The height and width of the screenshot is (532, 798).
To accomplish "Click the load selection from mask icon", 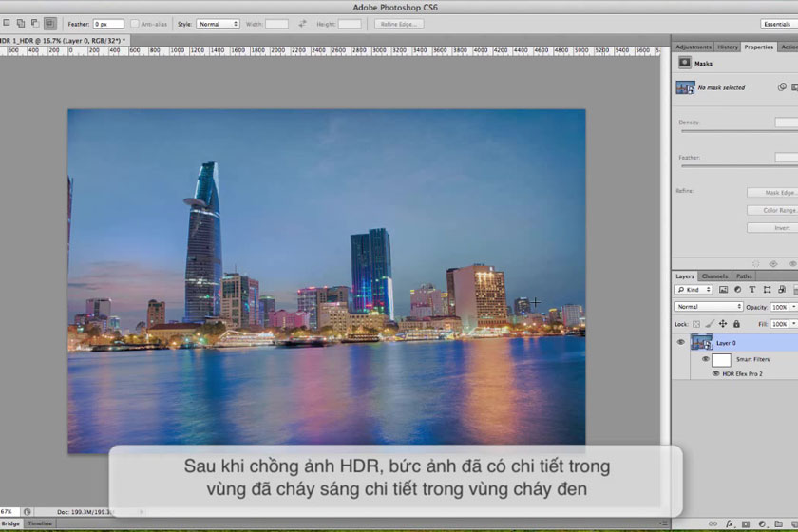I will coord(756,264).
